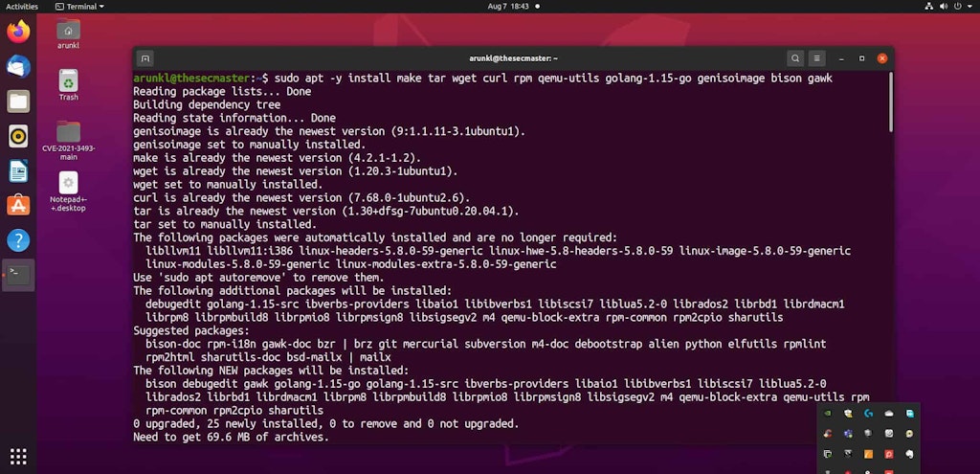Click the 'Building dependency tree' line
The image size is (980, 474).
[207, 104]
